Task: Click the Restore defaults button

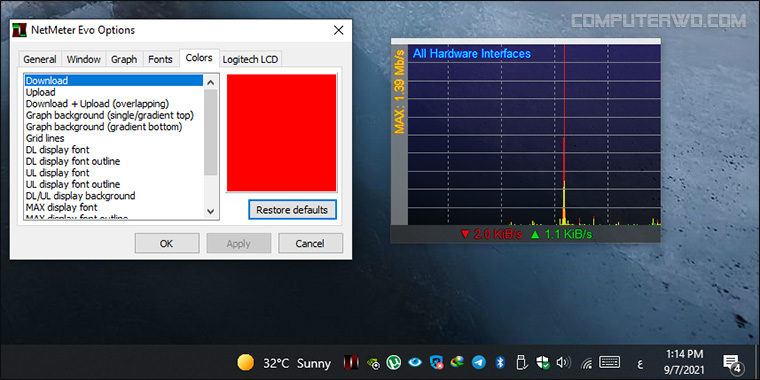Action: point(292,210)
